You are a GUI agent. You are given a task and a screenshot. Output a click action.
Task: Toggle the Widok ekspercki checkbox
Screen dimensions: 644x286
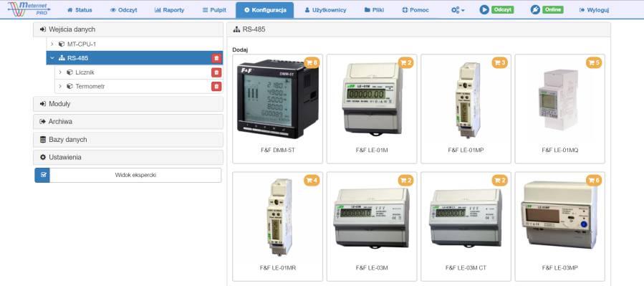pos(42,175)
